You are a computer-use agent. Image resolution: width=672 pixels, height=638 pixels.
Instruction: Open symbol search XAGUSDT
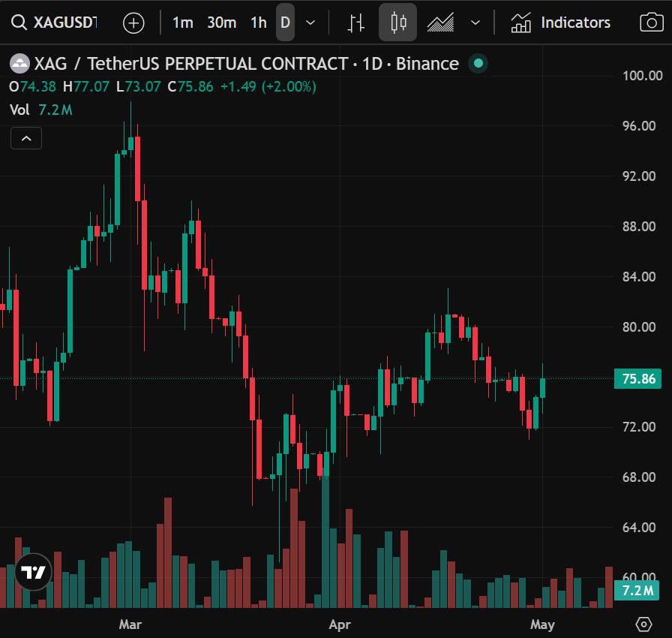[55, 23]
